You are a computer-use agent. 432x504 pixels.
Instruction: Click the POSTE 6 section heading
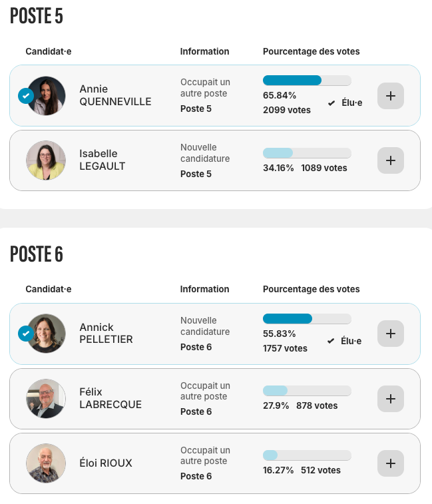[37, 254]
